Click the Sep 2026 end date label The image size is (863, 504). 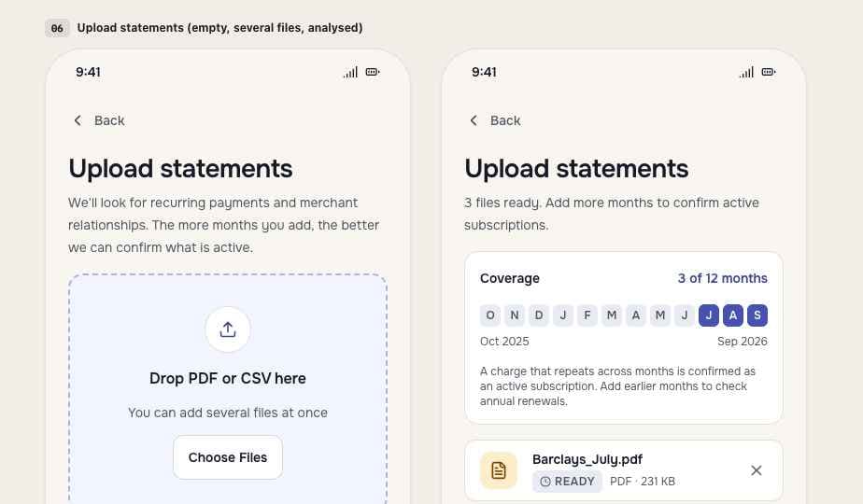(x=742, y=342)
